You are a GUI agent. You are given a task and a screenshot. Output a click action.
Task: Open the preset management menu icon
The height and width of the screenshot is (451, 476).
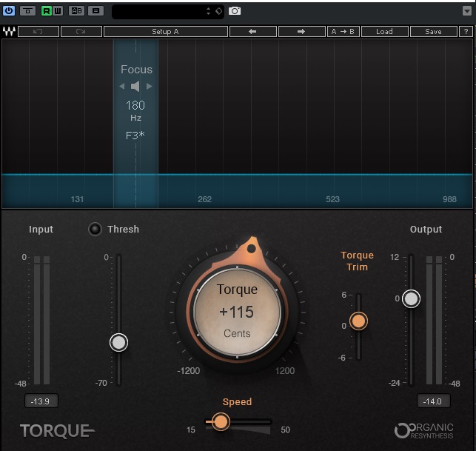pos(95,11)
